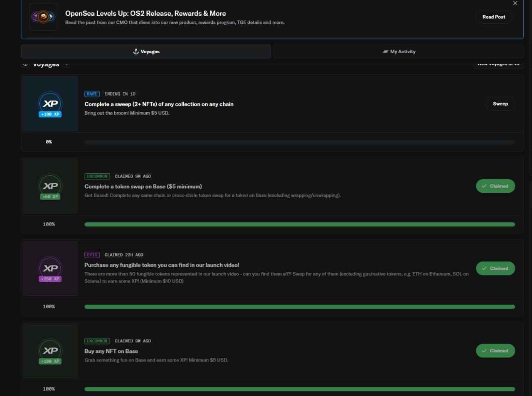This screenshot has width=532, height=396.
Task: Open the Read Post button
Action: (x=494, y=17)
